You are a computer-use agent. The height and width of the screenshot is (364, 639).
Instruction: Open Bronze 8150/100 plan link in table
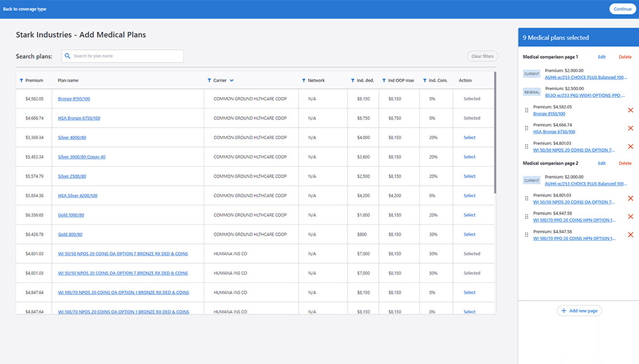tap(73, 99)
